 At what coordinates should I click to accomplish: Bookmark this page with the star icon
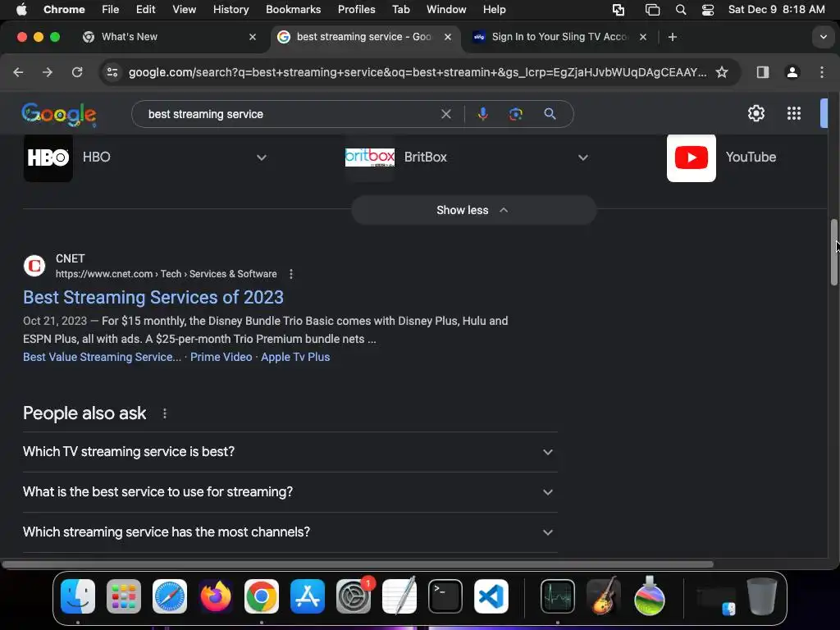pyautogui.click(x=722, y=72)
